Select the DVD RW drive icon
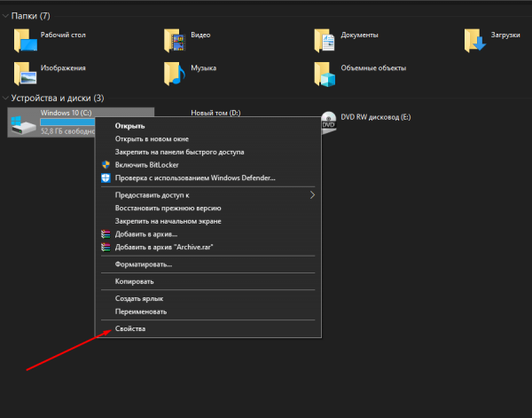The width and height of the screenshot is (532, 418). click(x=329, y=122)
